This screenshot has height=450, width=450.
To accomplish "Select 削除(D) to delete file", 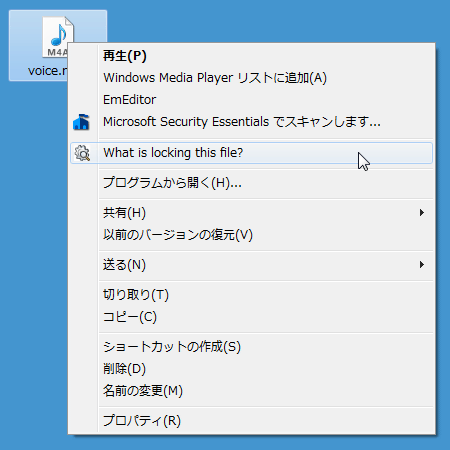I will 251,369.
